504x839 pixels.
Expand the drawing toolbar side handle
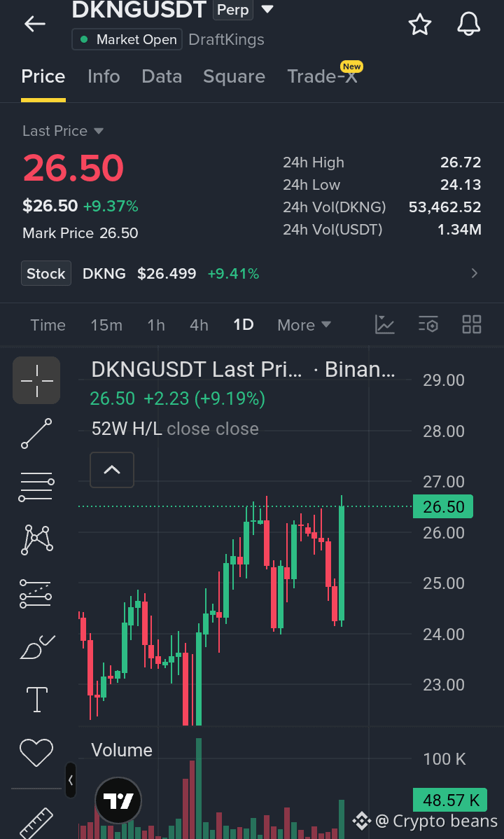pyautogui.click(x=71, y=781)
